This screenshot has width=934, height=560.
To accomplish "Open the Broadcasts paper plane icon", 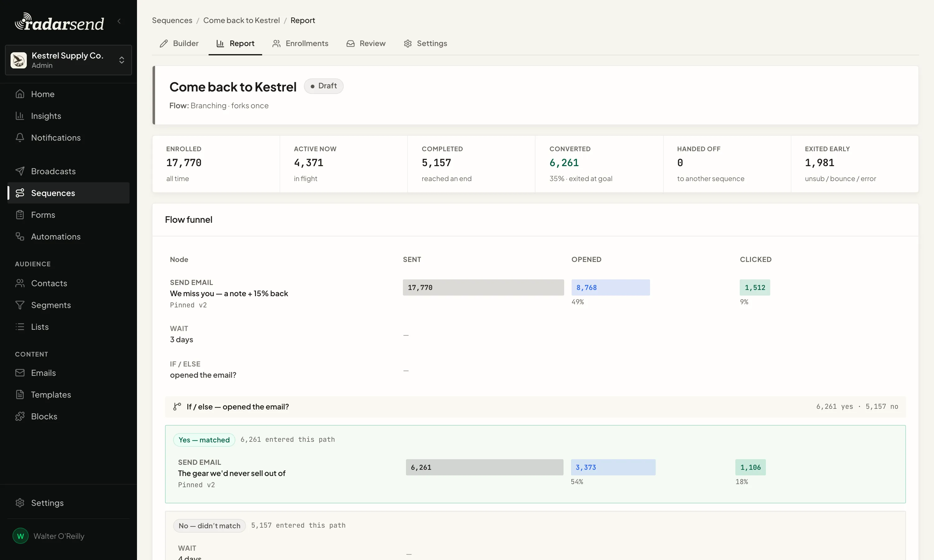I will tap(20, 171).
